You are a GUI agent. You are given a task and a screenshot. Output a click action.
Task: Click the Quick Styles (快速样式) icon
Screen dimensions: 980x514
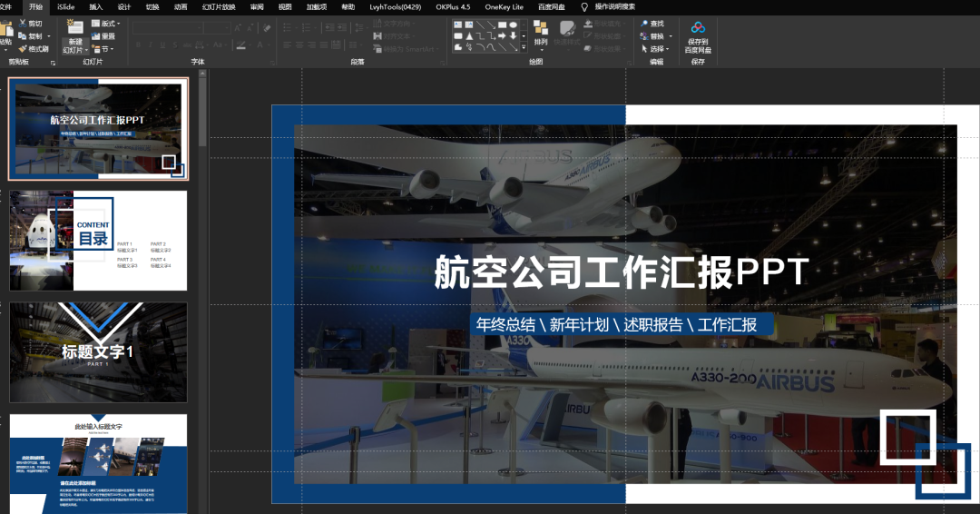568,27
